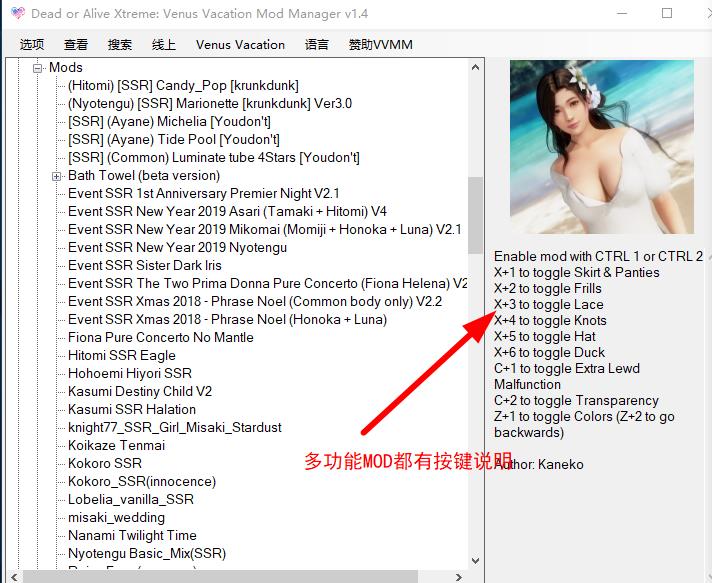
Task: Select the misaki_wedding mod entry
Action: pos(116,517)
